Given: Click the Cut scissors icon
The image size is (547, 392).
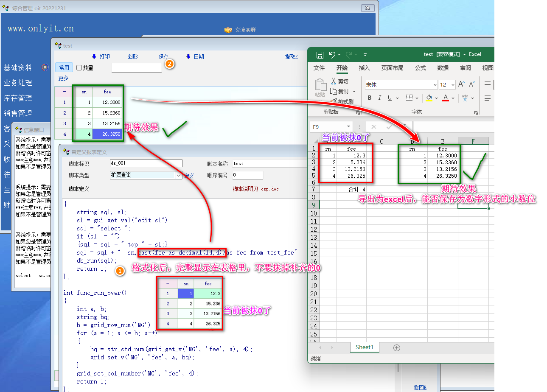Looking at the screenshot, I should point(334,81).
